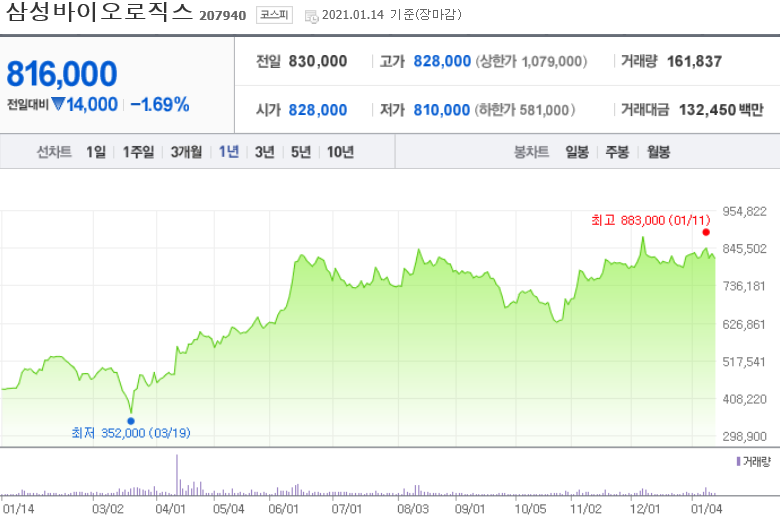Click the 최저 352,000 (03/19) label
Screen dimensions: 780x527
[131, 433]
